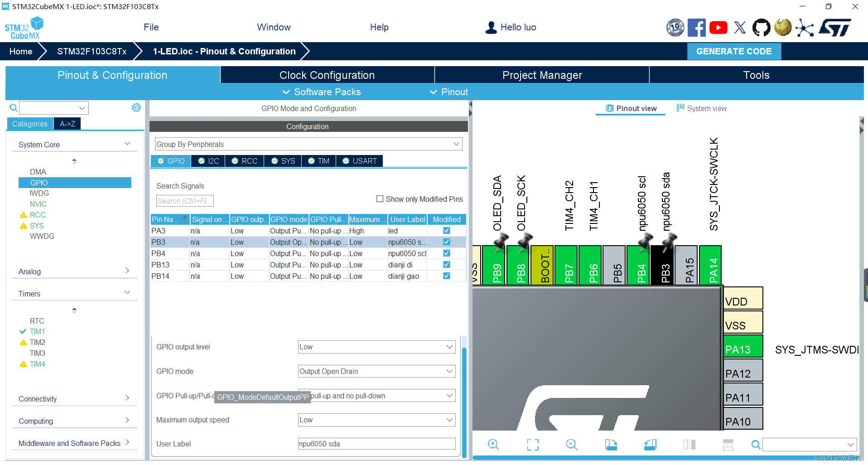
Task: Enable Show only Modified Pins checkbox
Action: point(380,199)
